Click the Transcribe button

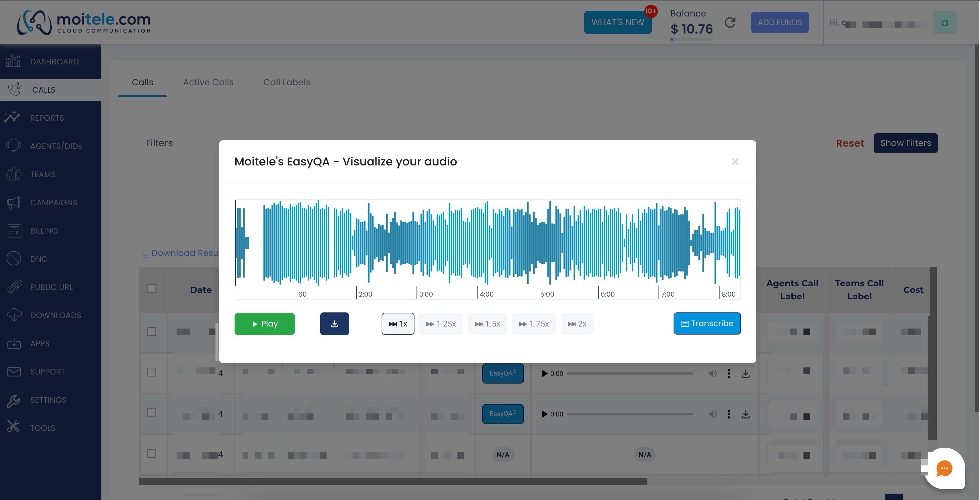click(707, 323)
